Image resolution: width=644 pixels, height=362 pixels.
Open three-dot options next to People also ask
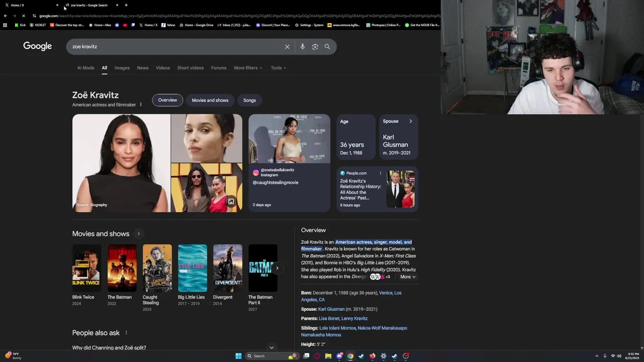coord(126,333)
